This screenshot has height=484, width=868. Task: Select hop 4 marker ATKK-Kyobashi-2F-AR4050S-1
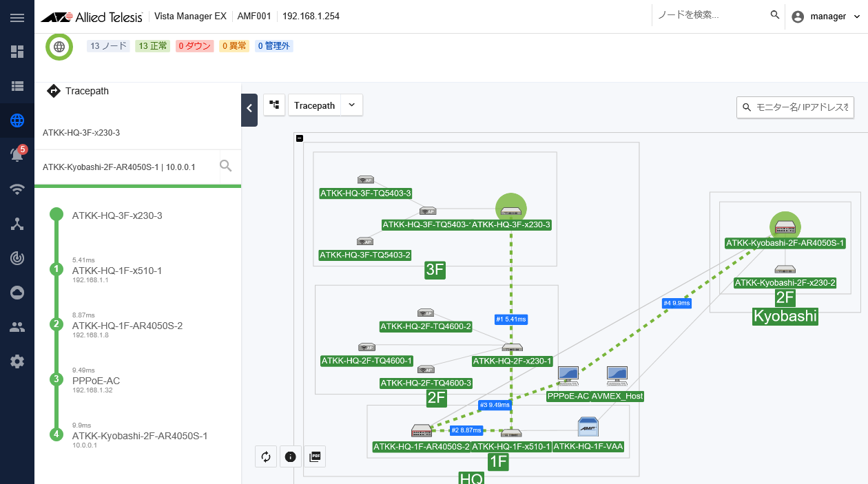click(x=56, y=434)
